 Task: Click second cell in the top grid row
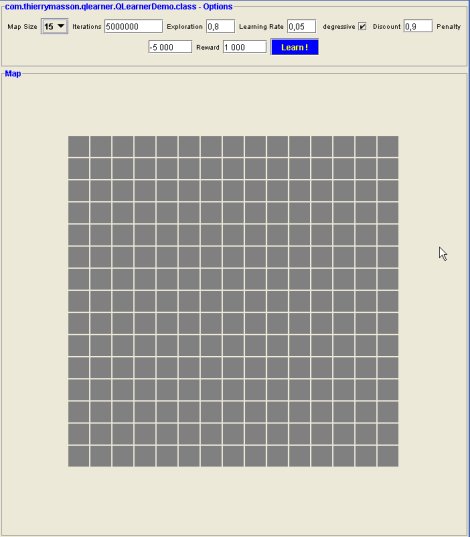101,146
